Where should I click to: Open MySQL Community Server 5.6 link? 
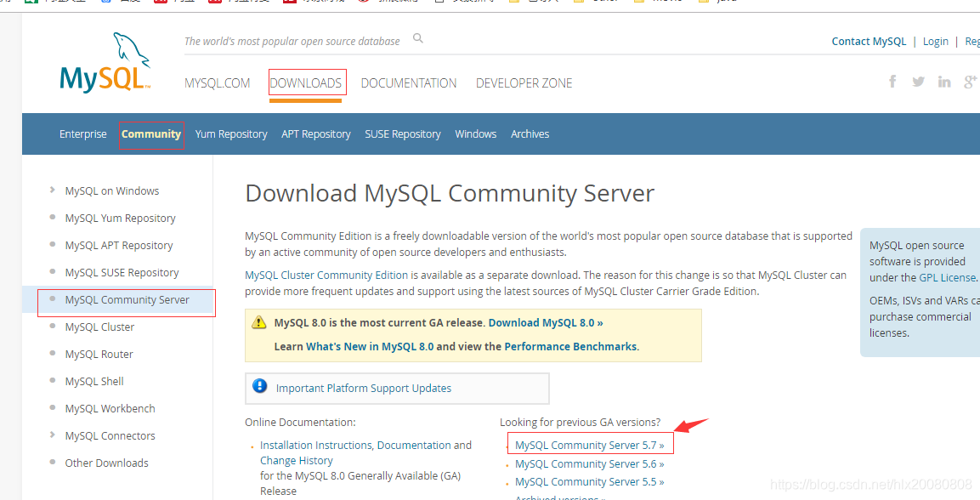(x=589, y=463)
